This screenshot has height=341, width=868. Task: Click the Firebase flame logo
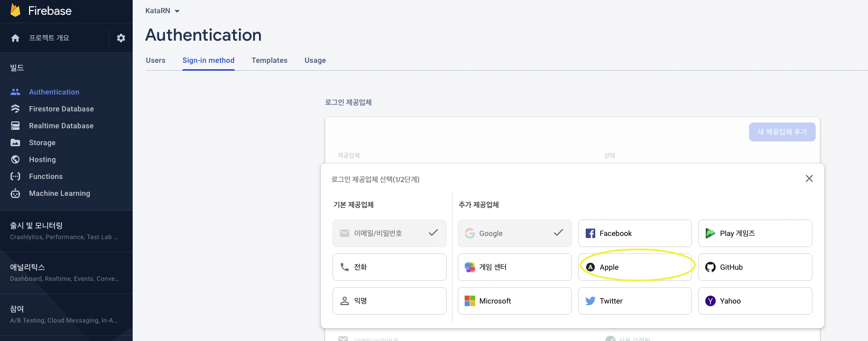point(15,10)
